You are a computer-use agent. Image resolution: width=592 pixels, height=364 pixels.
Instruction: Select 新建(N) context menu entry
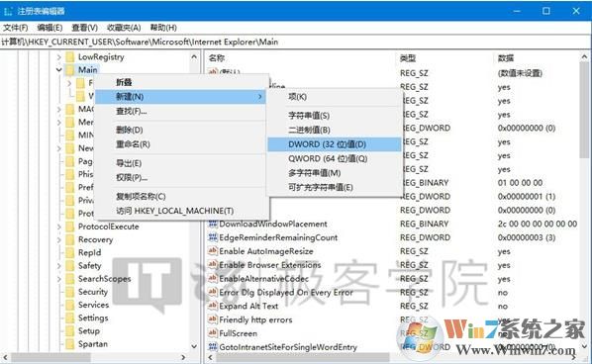181,97
